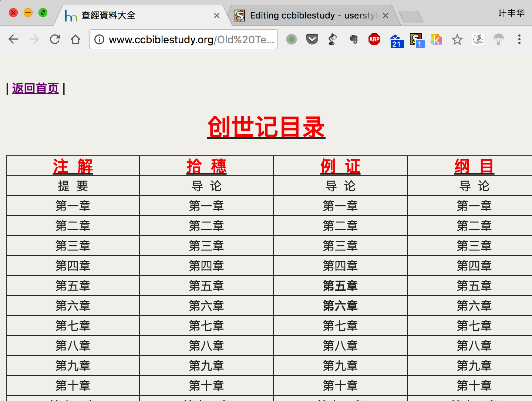The height and width of the screenshot is (401, 532).
Task: Open the Evernote elephant extension
Action: (x=354, y=39)
